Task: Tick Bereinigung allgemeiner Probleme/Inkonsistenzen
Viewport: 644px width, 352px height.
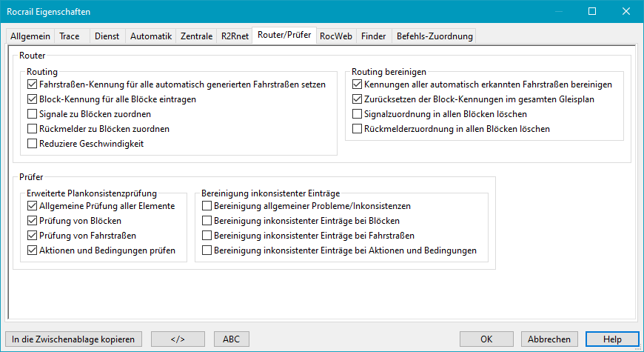Action: click(x=207, y=206)
